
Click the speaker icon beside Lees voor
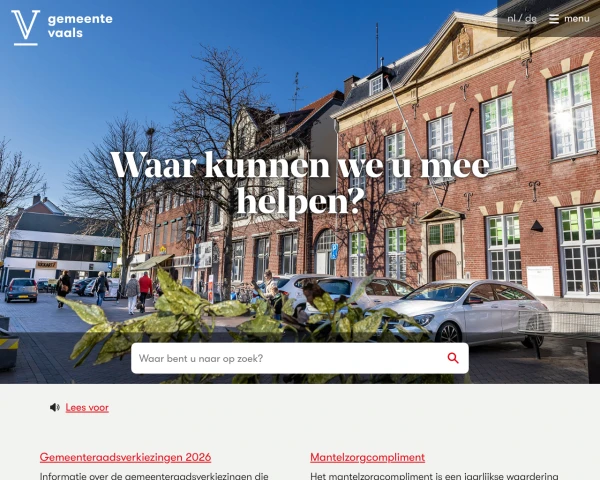[55, 407]
